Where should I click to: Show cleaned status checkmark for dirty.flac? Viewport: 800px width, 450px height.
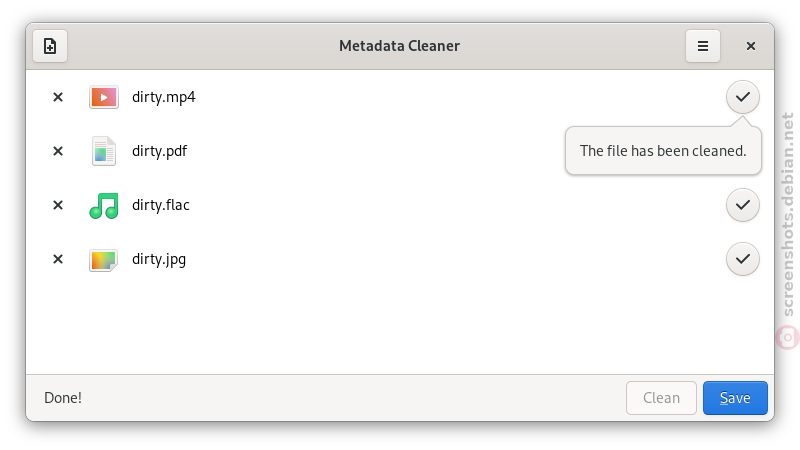pyautogui.click(x=743, y=205)
